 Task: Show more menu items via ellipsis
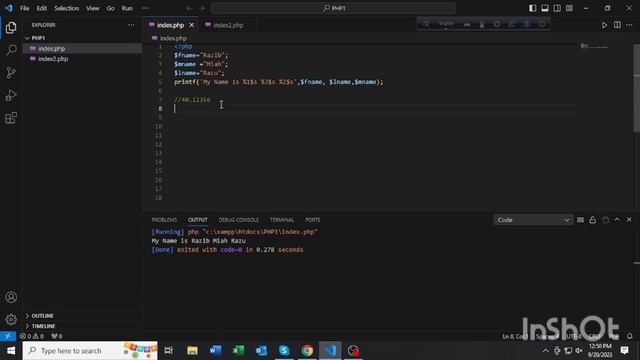145,8
